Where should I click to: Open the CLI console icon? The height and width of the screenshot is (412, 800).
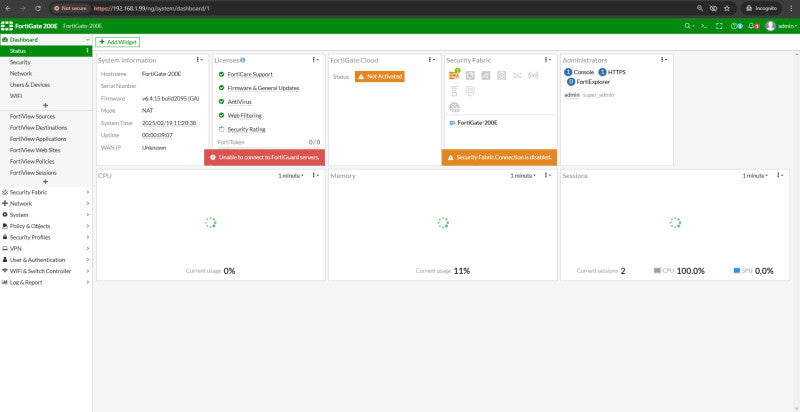pyautogui.click(x=704, y=26)
